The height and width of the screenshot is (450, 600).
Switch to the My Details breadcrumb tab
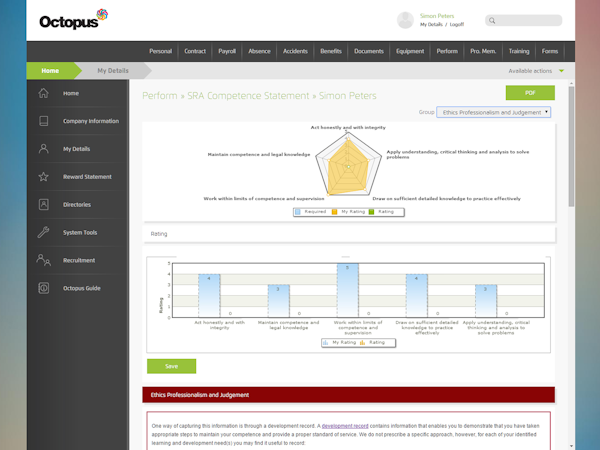click(112, 71)
